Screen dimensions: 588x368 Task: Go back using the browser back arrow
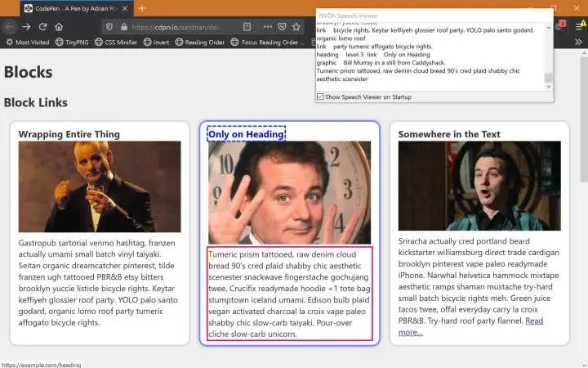[9, 27]
